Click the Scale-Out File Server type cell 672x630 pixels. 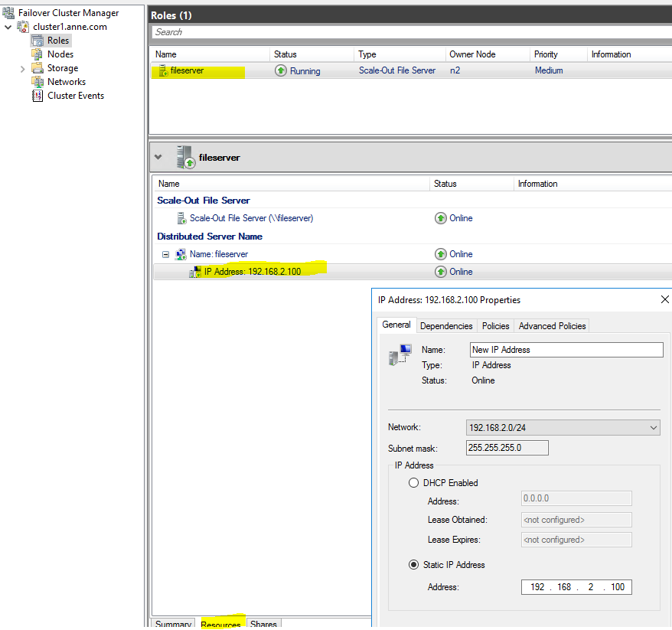click(x=397, y=70)
